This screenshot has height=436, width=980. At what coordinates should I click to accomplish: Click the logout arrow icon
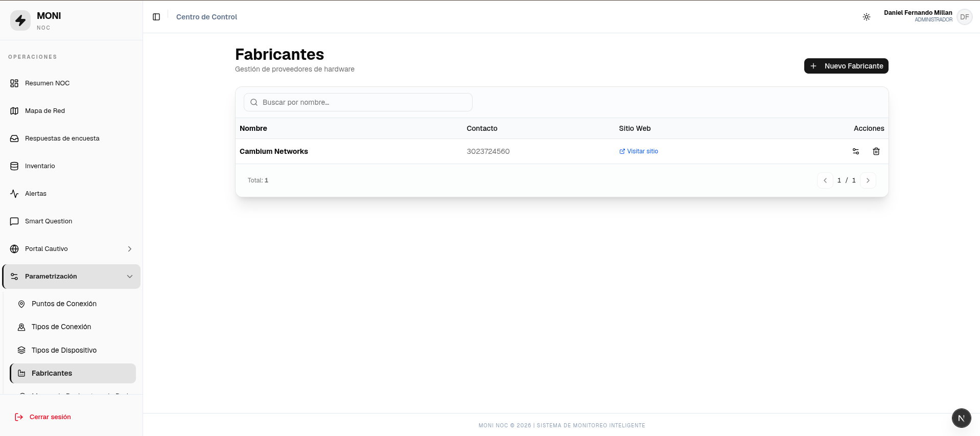(19, 417)
